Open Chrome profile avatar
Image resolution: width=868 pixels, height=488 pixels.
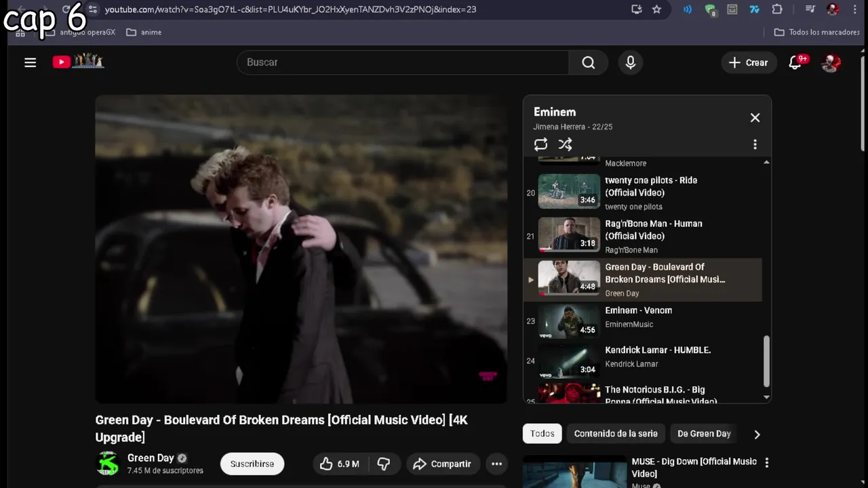point(833,9)
